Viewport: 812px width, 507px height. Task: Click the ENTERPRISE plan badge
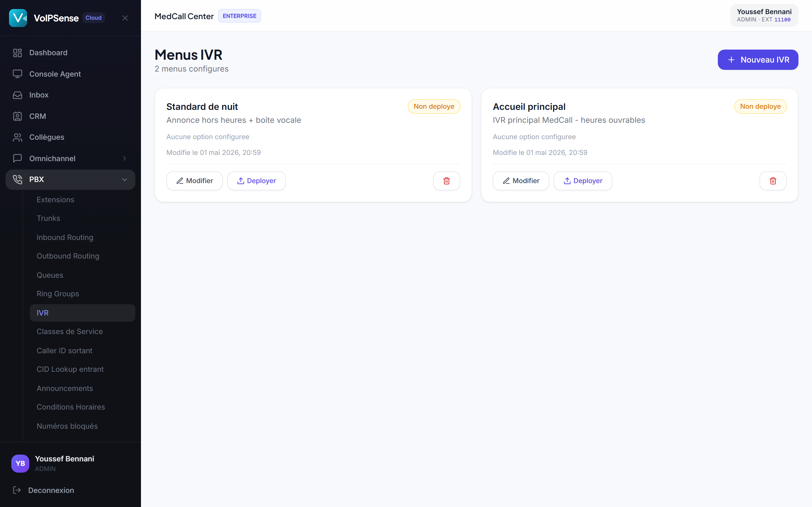(239, 16)
